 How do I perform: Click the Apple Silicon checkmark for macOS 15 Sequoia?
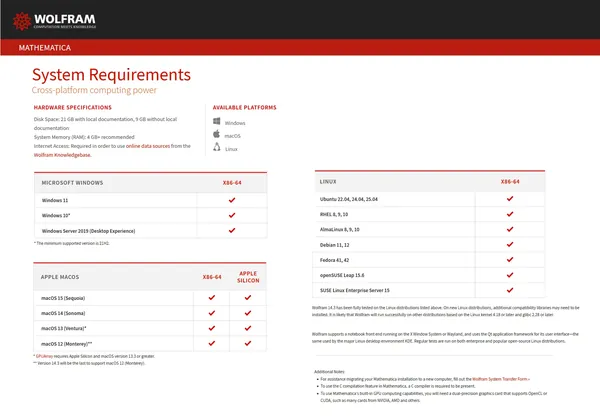tap(248, 297)
